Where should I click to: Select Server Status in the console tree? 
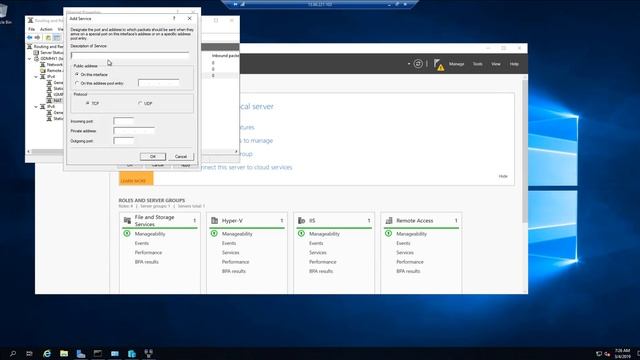49,53
